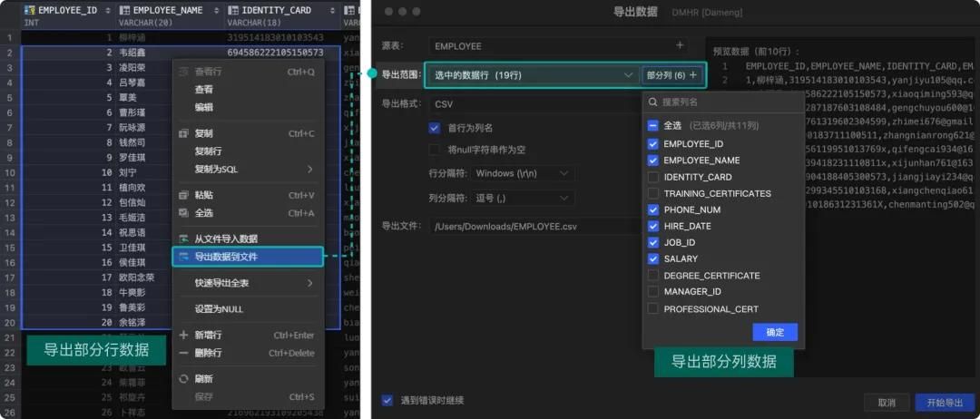Click the copy icon beside 复制
This screenshot has width=980, height=419.
(183, 133)
